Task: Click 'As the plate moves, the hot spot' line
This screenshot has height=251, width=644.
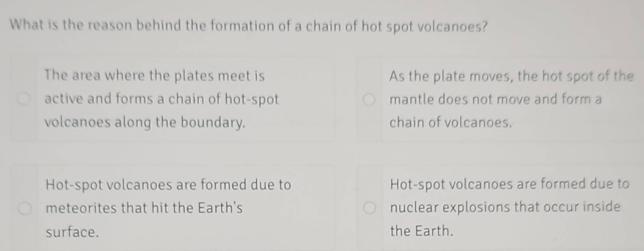Action: [511, 76]
